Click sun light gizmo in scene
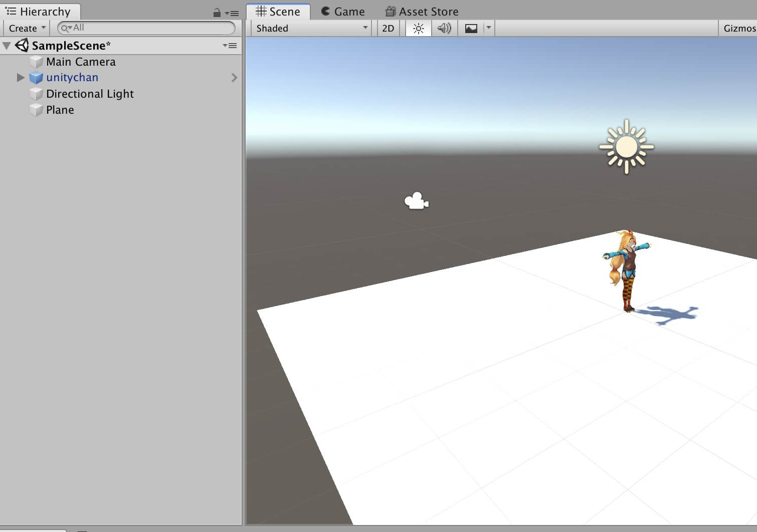Image resolution: width=757 pixels, height=532 pixels. pos(626,147)
